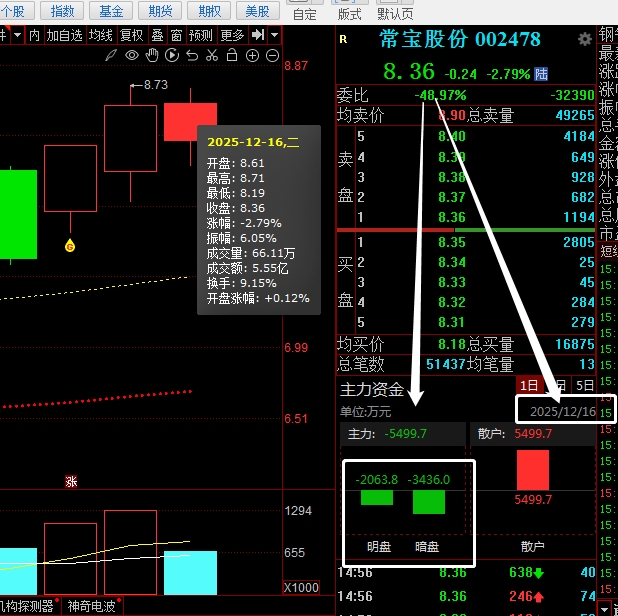Switch to the 指数 tab
This screenshot has height=616, width=618.
click(x=62, y=11)
